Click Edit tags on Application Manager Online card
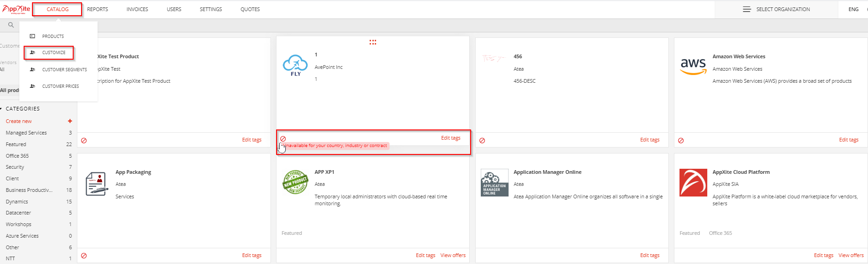Viewport: 868px width, 264px height. (650, 255)
